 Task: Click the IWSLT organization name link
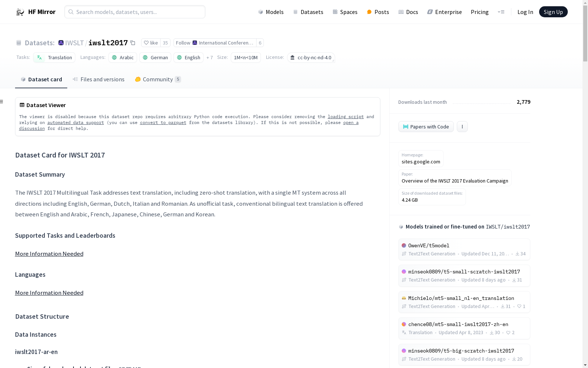(x=75, y=43)
